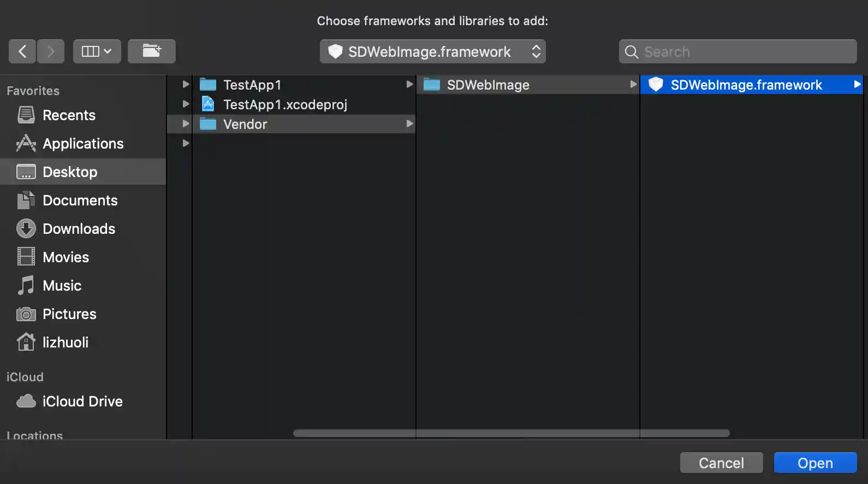868x484 pixels.
Task: Click the arrow left of Vendor
Action: 186,123
